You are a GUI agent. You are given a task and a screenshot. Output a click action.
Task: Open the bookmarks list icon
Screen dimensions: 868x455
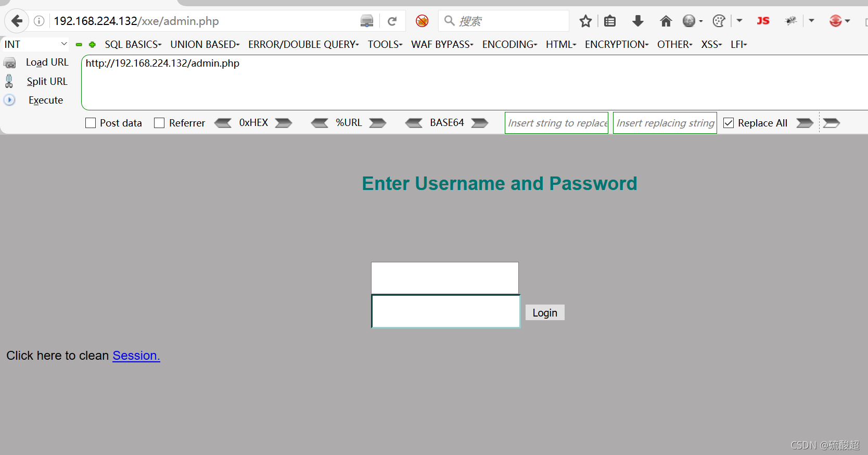click(610, 21)
